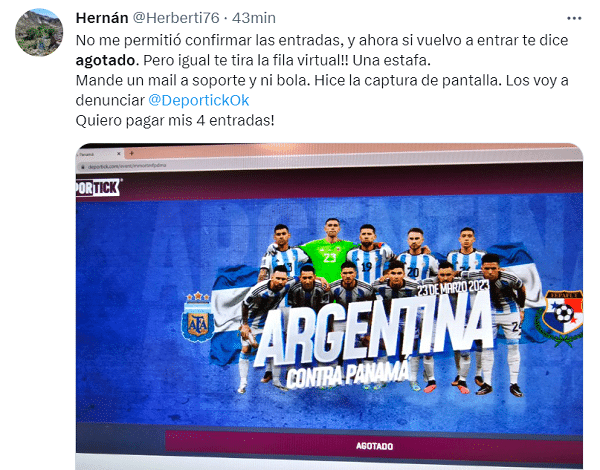Click the Hernán display name
This screenshot has width=600, height=470.
coord(102,18)
